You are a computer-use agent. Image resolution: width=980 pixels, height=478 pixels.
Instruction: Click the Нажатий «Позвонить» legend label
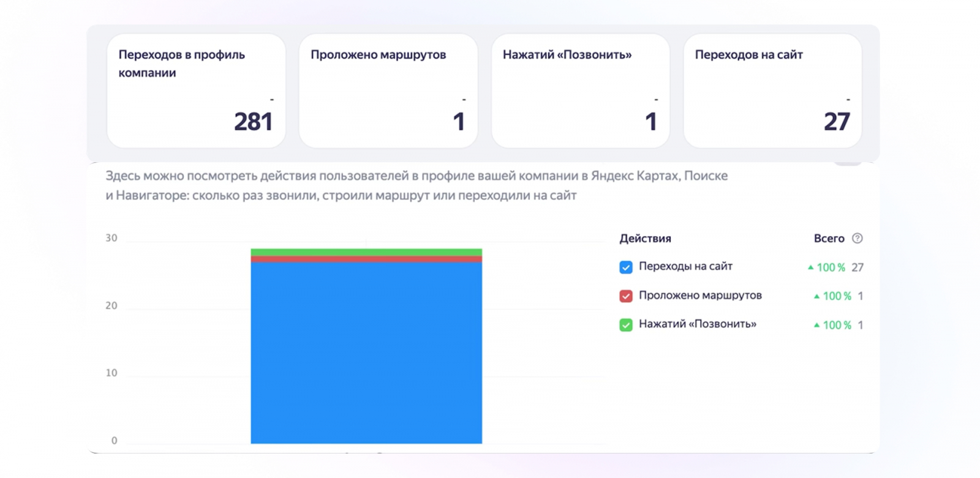[698, 324]
